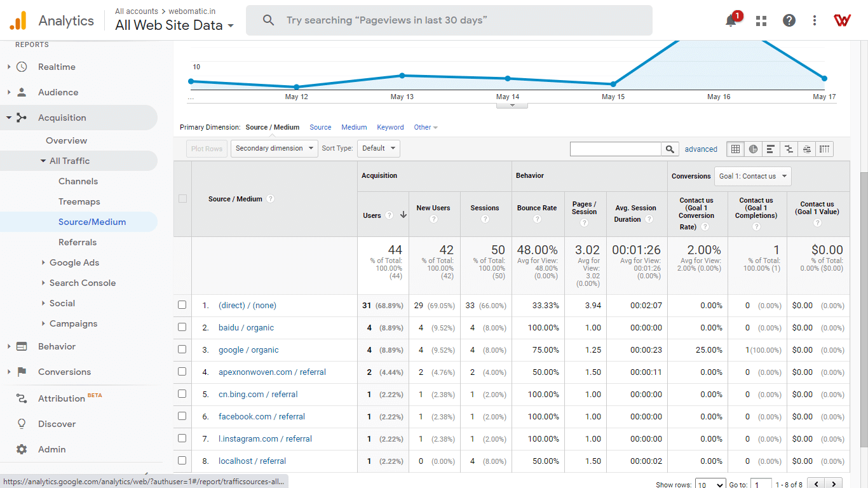Click the Behavior window icon
The image size is (868, 488).
22,346
